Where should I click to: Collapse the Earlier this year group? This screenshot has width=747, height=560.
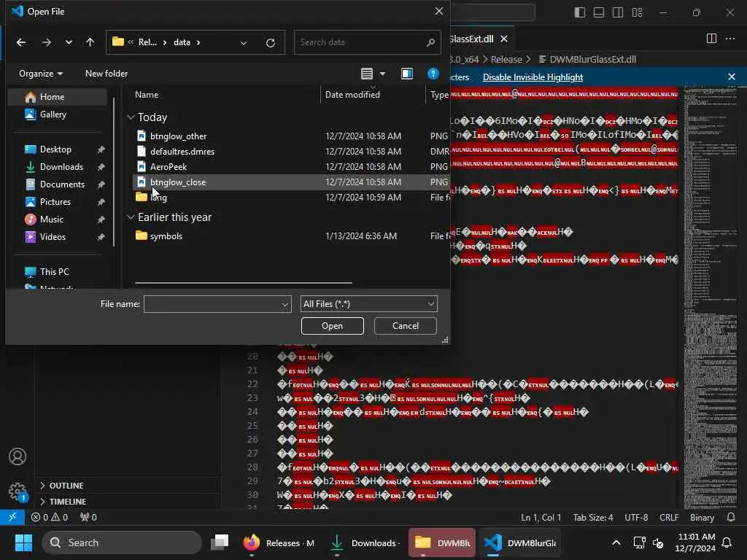[131, 217]
